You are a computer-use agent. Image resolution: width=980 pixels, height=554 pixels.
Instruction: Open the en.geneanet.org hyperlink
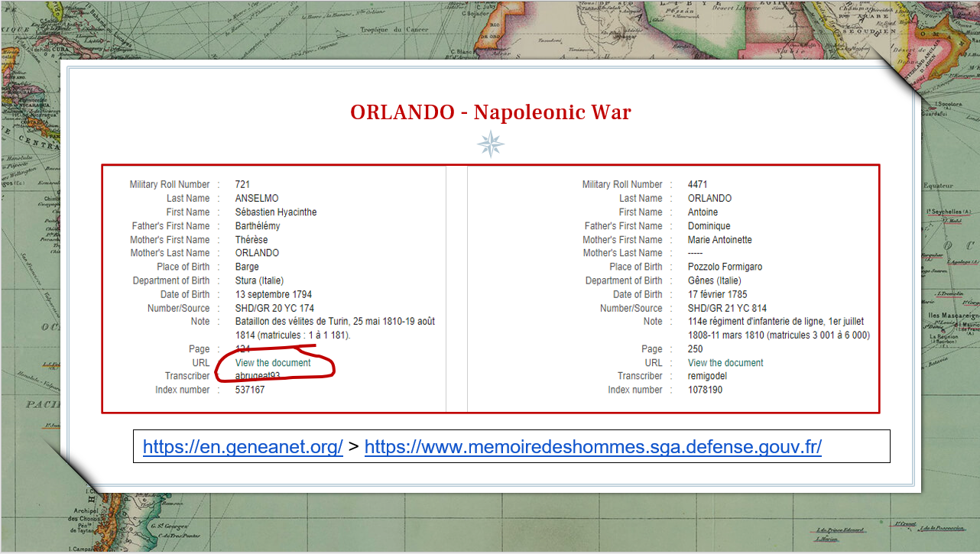tap(242, 447)
